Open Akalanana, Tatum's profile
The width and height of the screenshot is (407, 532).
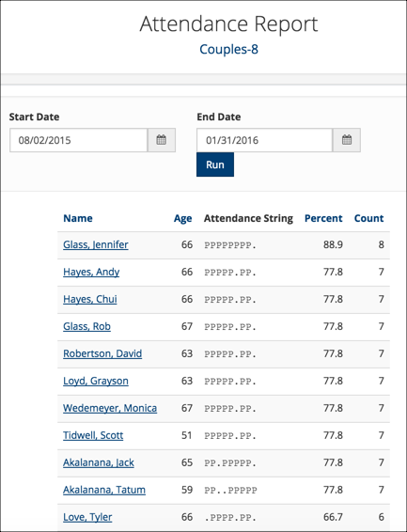click(x=104, y=490)
